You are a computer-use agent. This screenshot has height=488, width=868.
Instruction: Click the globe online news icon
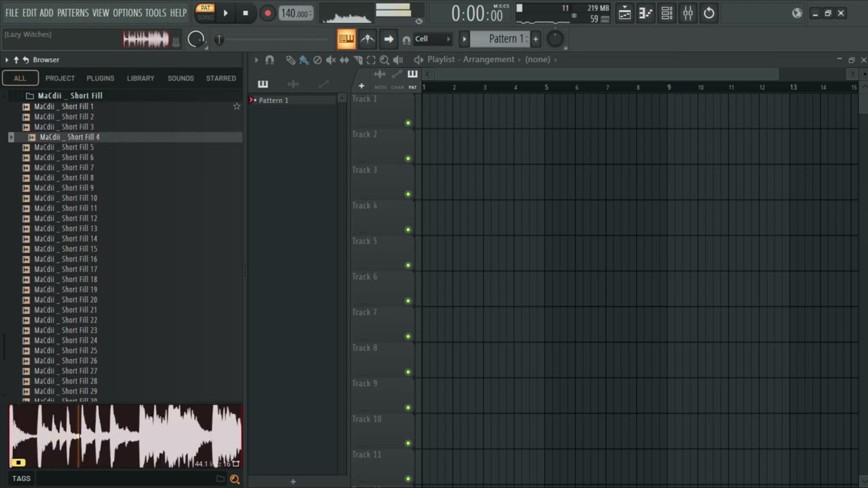click(797, 13)
